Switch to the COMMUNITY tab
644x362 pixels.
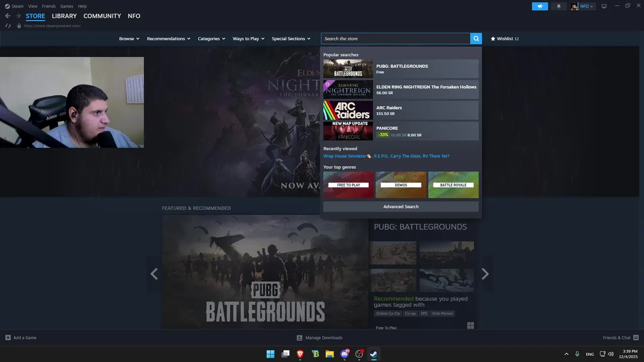click(x=102, y=16)
